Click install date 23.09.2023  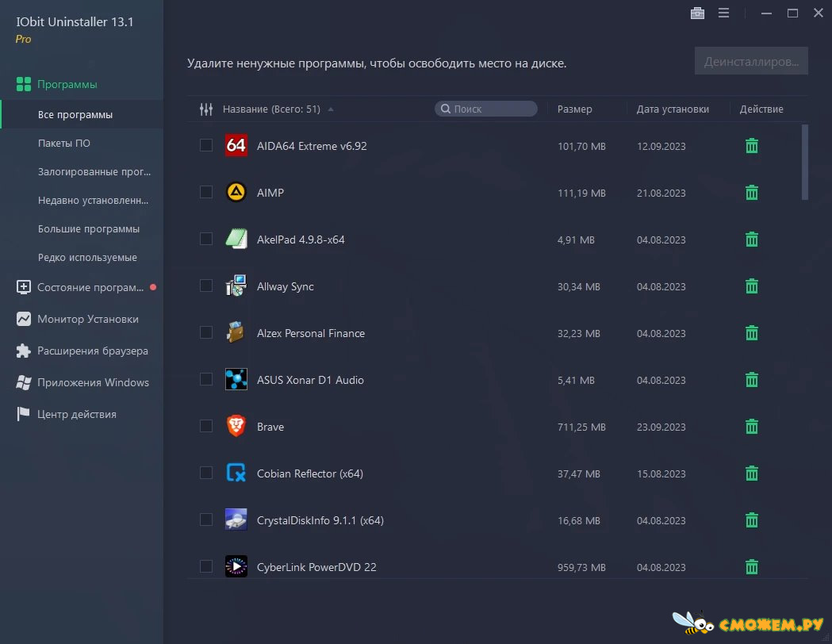pyautogui.click(x=661, y=427)
